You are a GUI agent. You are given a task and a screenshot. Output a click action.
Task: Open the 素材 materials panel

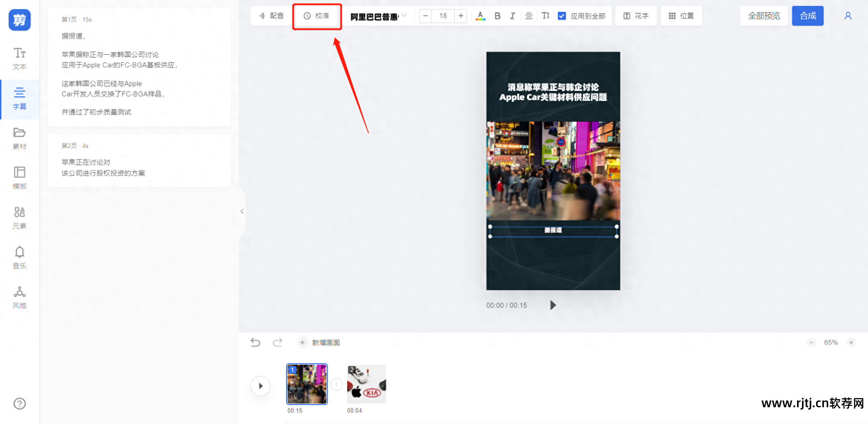click(19, 138)
